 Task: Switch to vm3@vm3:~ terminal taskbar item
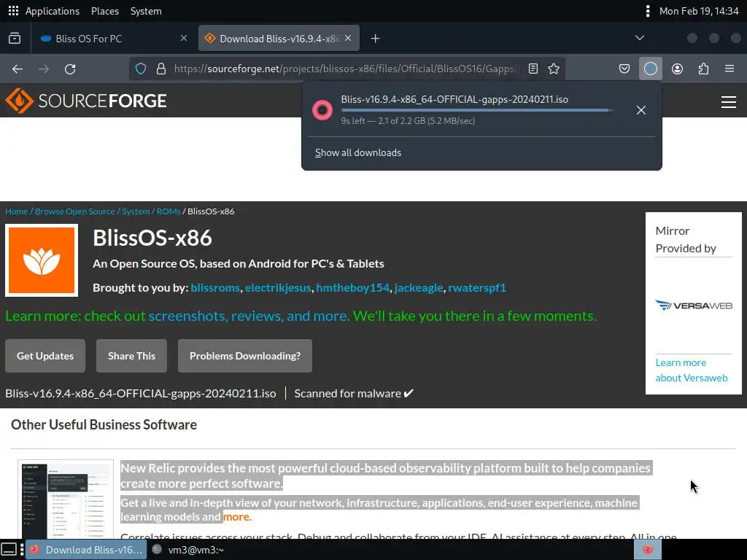(188, 550)
